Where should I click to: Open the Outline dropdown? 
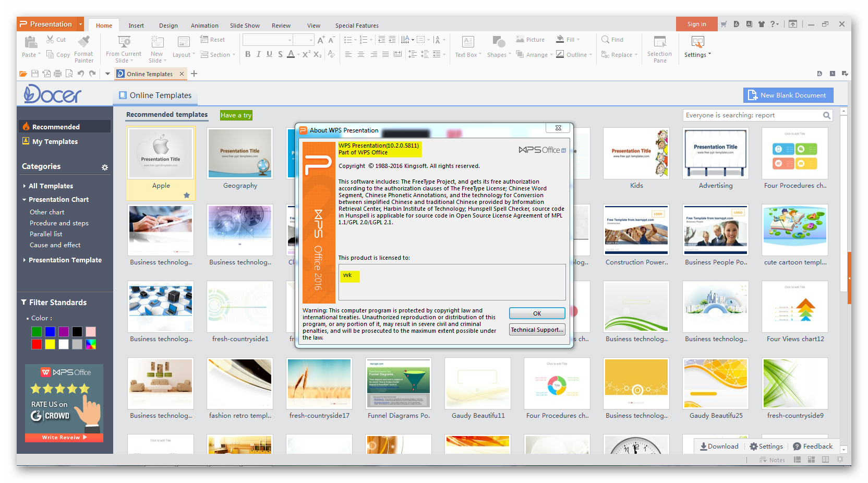[574, 54]
